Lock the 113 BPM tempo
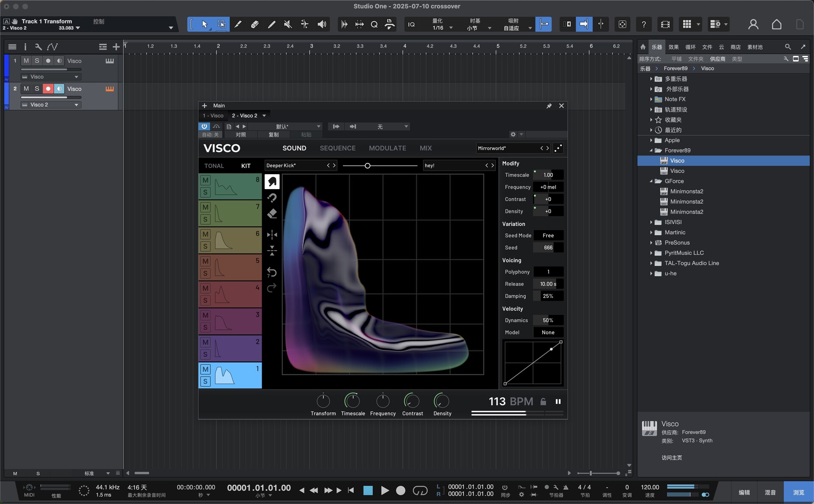Screen dimensions: 814x504 pos(543,401)
